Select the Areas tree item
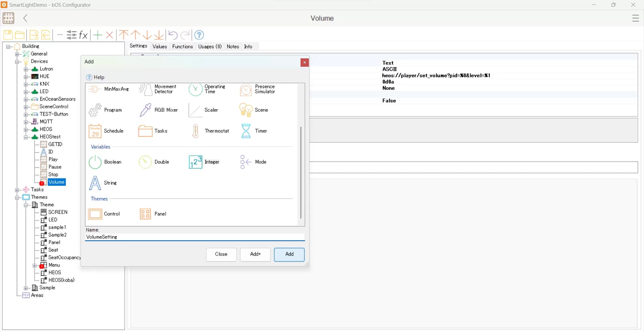The image size is (644, 332). coord(37,296)
